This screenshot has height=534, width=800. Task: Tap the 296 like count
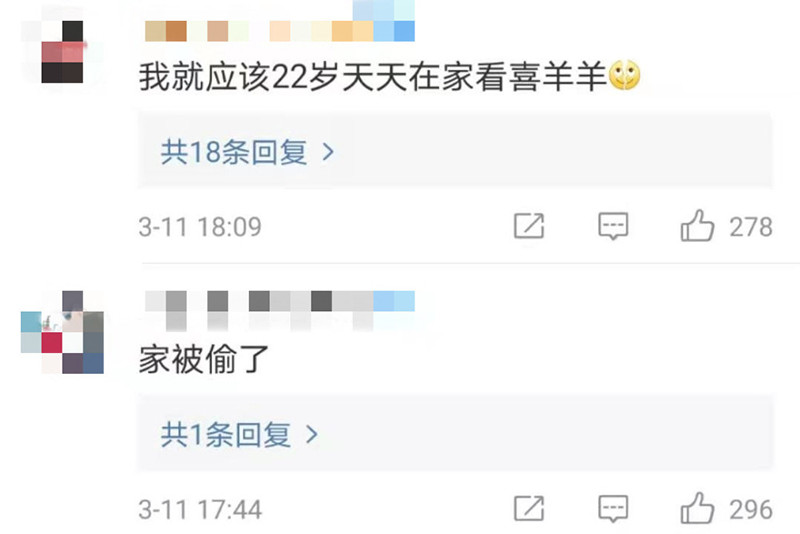[751, 510]
